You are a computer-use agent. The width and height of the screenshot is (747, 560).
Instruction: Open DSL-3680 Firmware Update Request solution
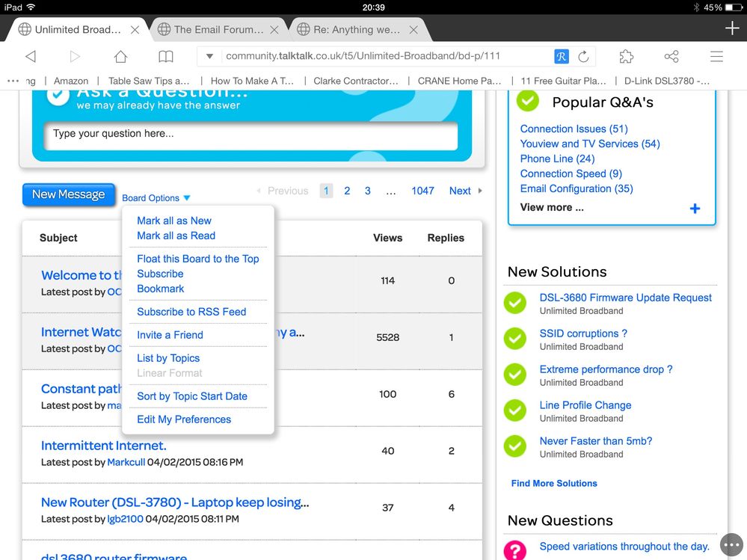625,298
